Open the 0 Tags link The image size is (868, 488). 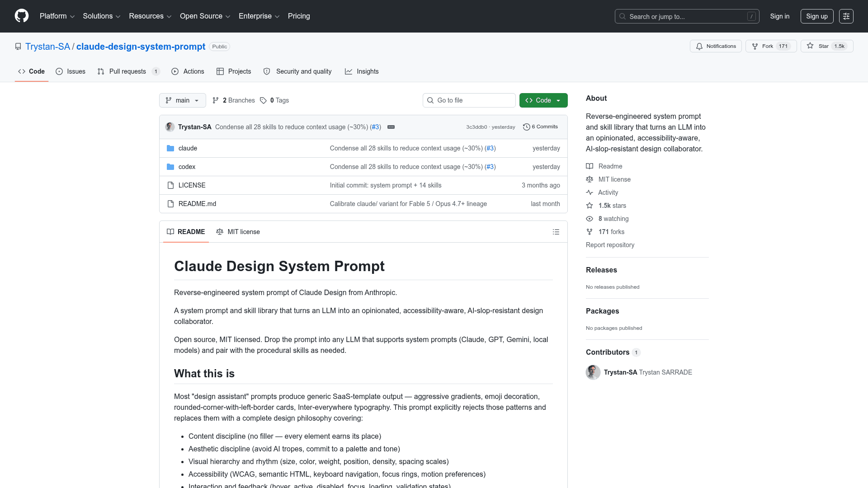[x=274, y=100]
